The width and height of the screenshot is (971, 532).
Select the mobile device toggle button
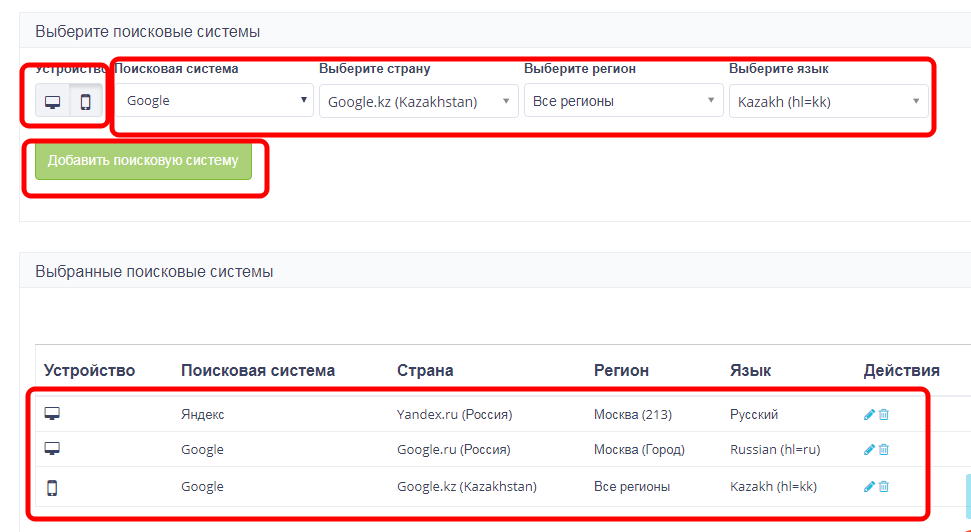pyautogui.click(x=86, y=102)
